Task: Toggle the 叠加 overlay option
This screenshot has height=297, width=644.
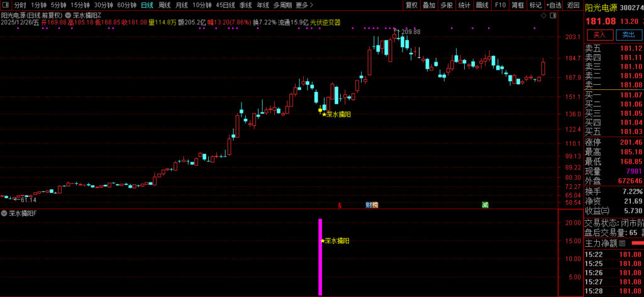Action: [x=429, y=5]
